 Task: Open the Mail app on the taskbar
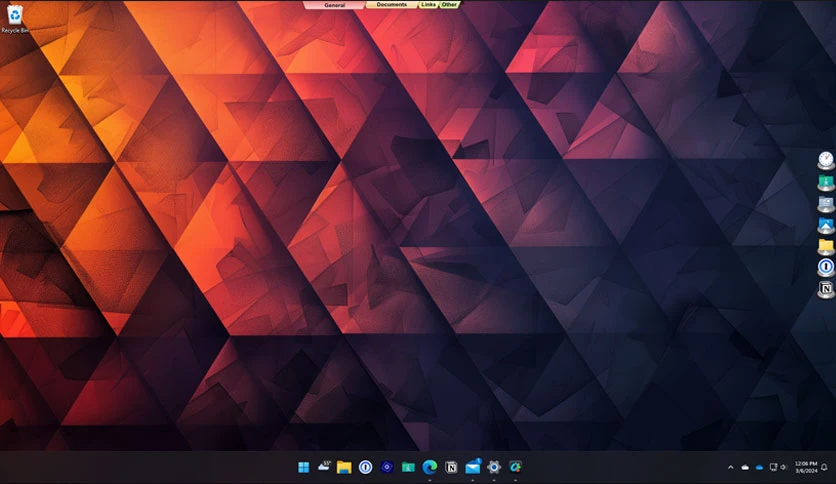pyautogui.click(x=472, y=467)
